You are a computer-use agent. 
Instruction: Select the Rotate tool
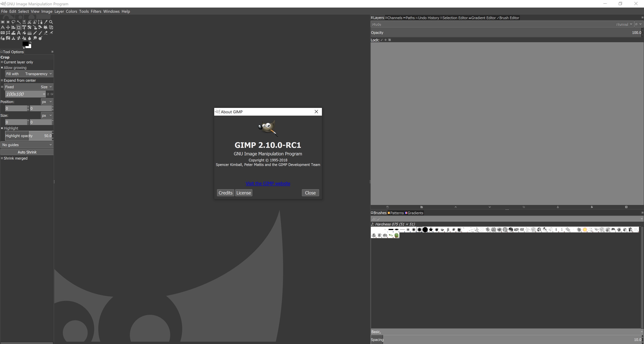(x=30, y=28)
